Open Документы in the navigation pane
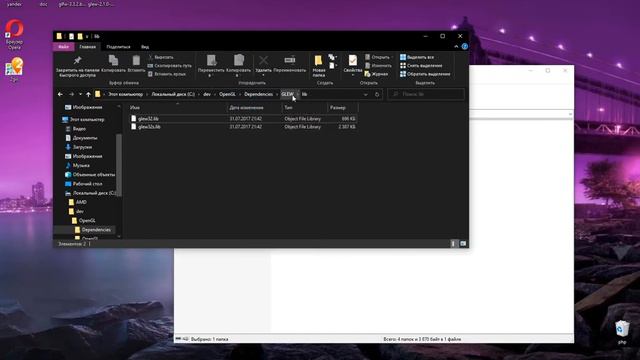This screenshot has width=640, height=360. coord(84,138)
